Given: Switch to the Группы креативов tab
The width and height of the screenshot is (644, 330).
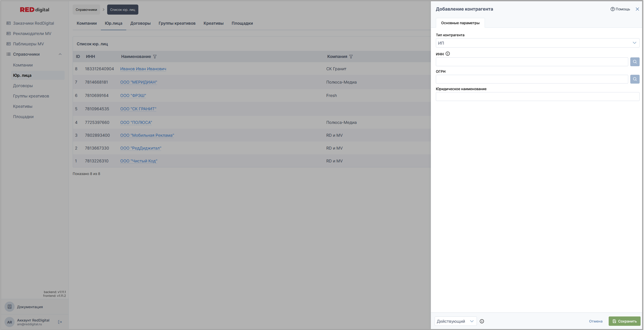Looking at the screenshot, I should (x=177, y=23).
